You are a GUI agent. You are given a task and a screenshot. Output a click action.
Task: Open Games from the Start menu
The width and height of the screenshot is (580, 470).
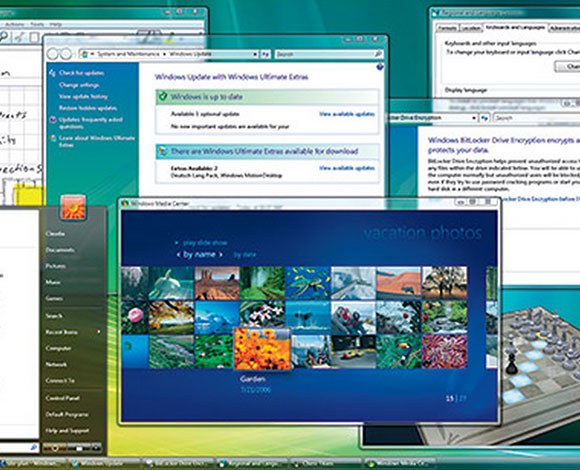point(54,298)
